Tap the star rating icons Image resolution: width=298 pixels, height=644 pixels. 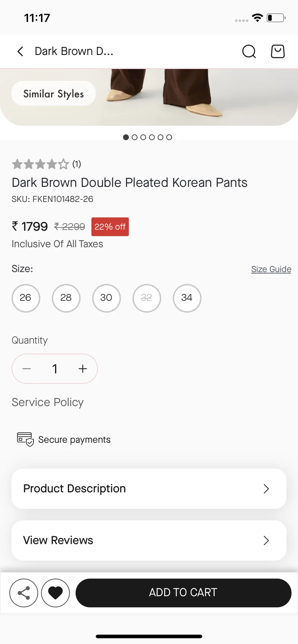[x=40, y=164]
